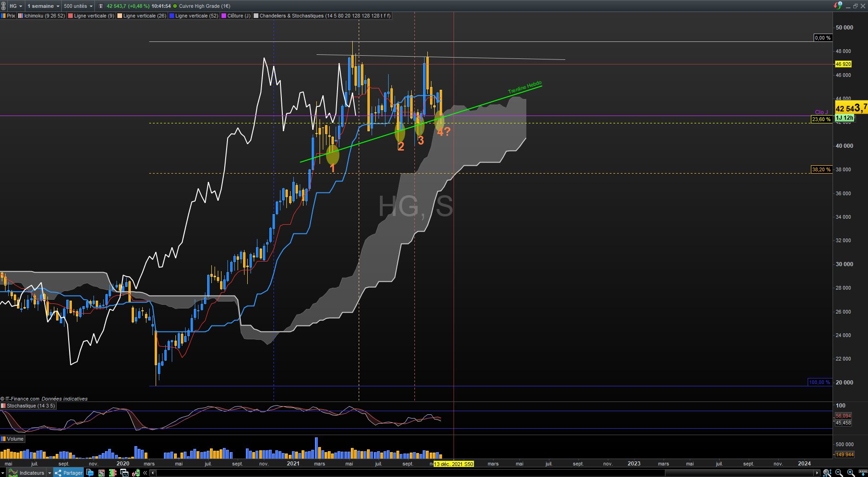This screenshot has height=477, width=868.
Task: Open the multi-chart windows icon
Action: point(124,473)
